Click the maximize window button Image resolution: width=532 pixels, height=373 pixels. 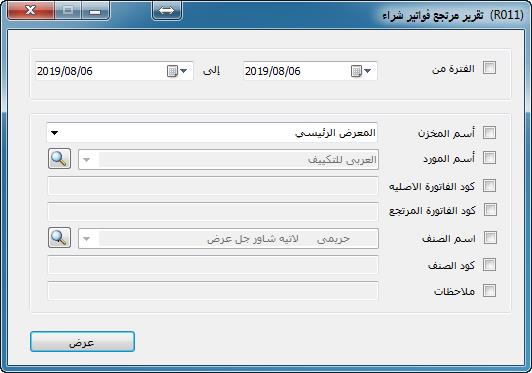[68, 10]
